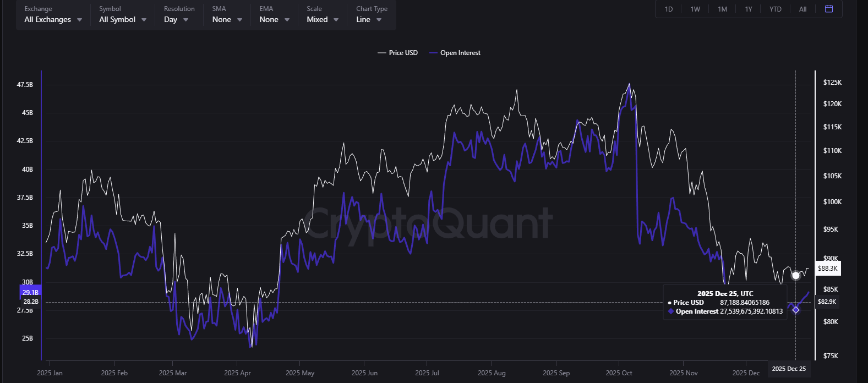This screenshot has width=868, height=383.
Task: Hide the Open Interest legend series
Action: (x=455, y=53)
